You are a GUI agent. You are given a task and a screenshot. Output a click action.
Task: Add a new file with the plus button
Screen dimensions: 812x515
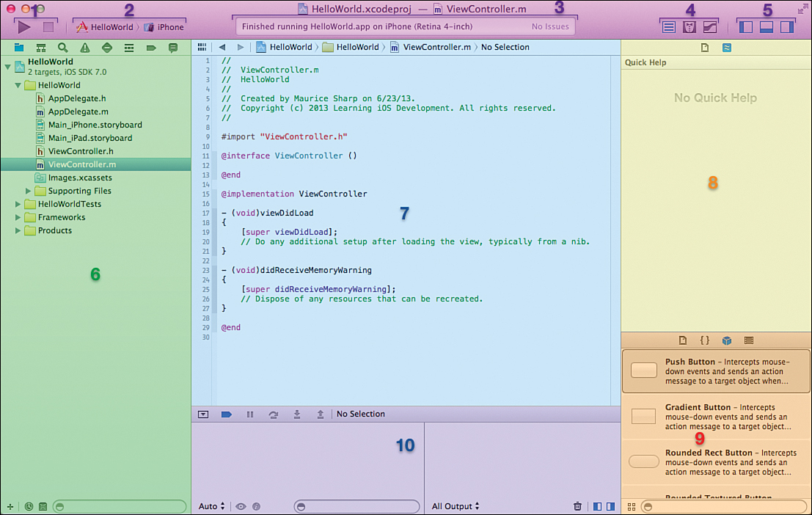10,507
